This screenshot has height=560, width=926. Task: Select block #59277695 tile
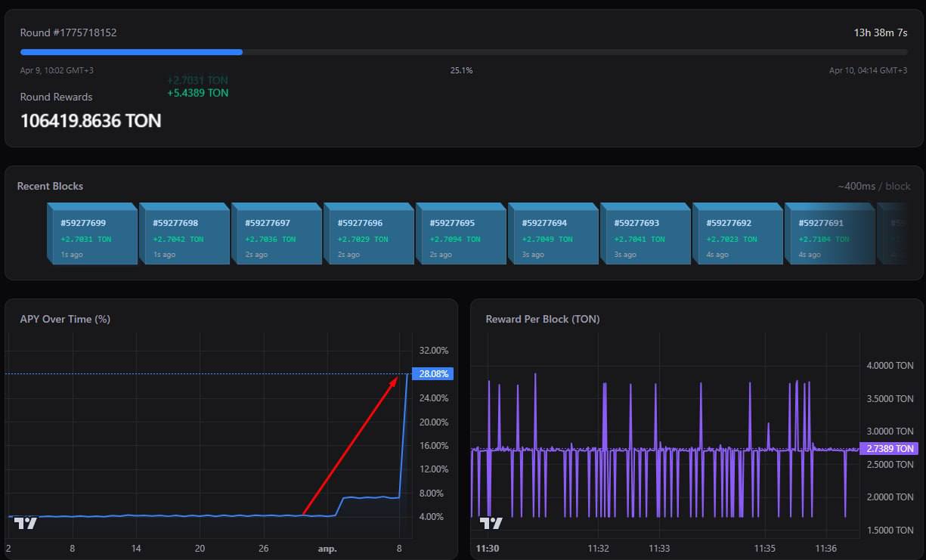460,237
